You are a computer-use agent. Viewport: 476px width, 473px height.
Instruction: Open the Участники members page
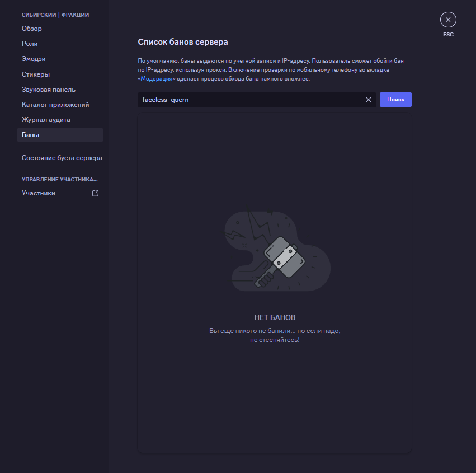(39, 193)
